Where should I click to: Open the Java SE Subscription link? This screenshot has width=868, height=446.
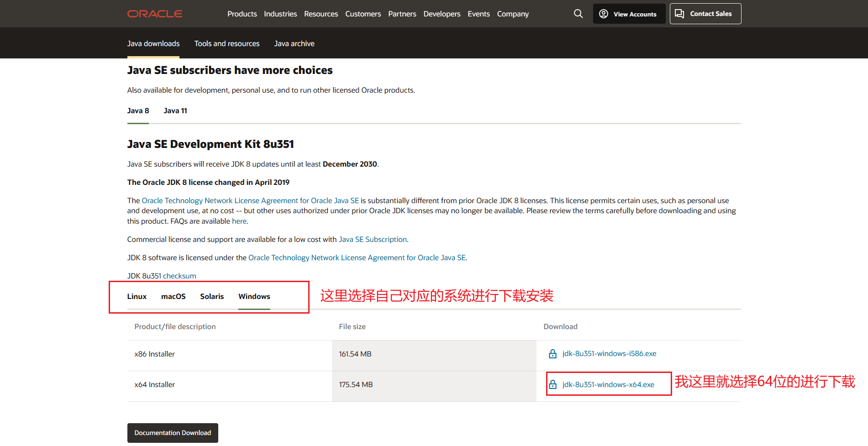(373, 239)
